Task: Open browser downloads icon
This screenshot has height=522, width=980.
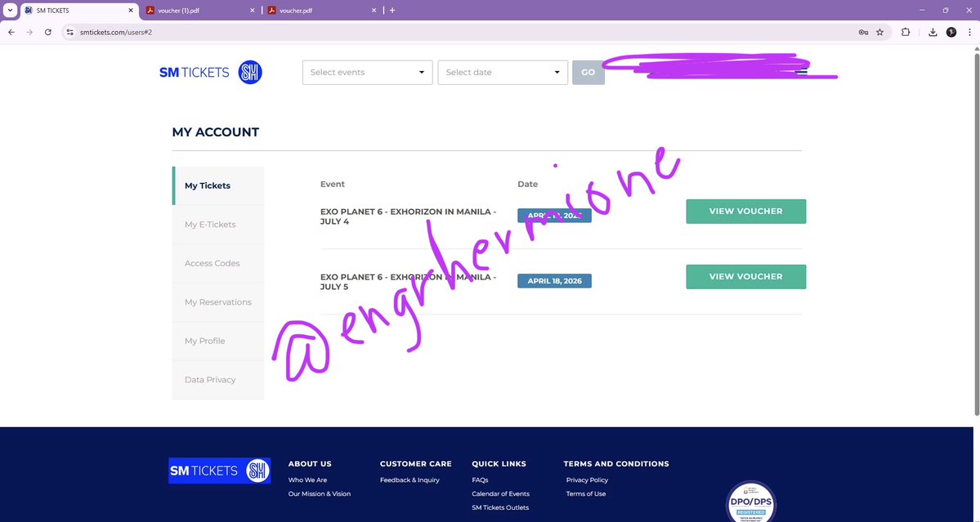Action: coord(933,32)
